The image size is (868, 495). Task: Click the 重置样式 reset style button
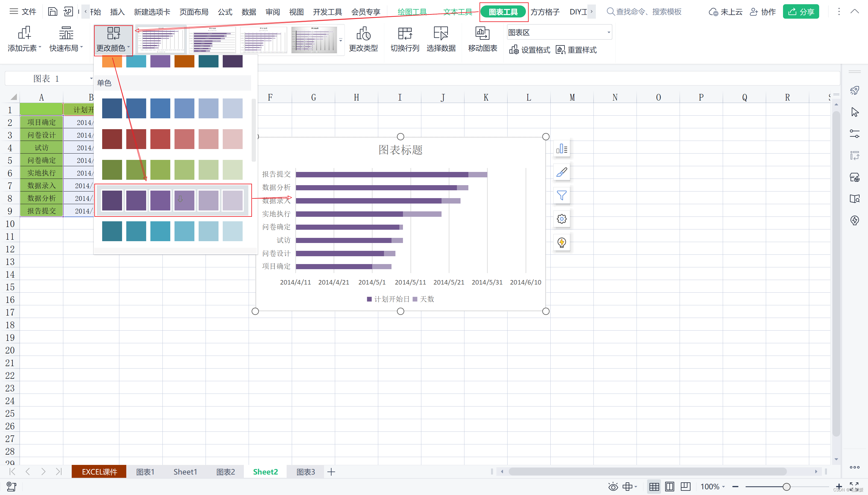coord(576,50)
